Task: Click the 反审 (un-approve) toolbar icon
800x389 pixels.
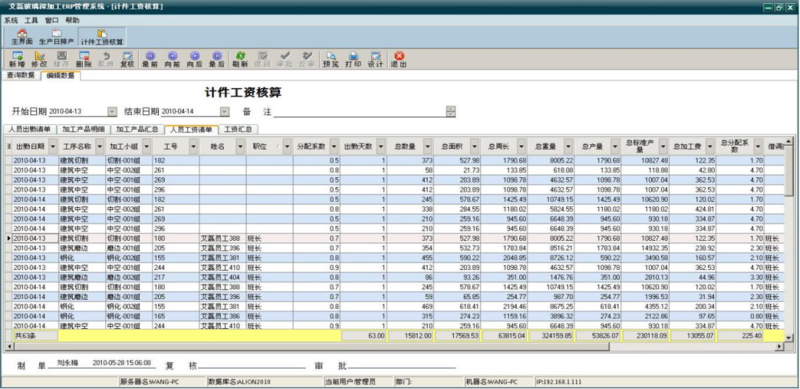Action: (307, 59)
